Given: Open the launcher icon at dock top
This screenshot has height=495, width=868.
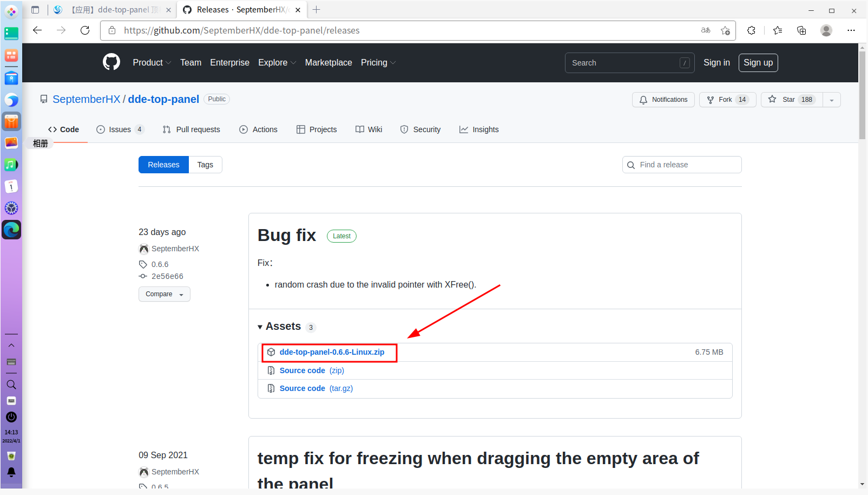Looking at the screenshot, I should (11, 11).
